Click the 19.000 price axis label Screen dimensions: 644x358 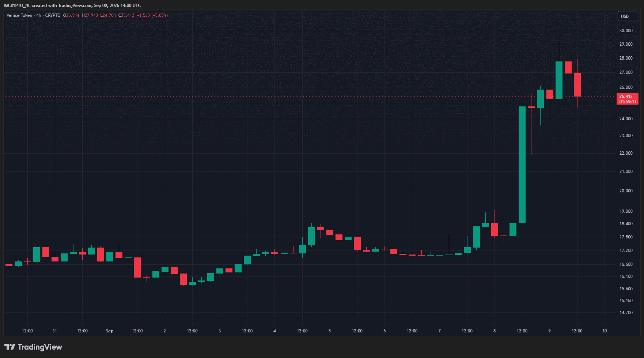pos(626,211)
